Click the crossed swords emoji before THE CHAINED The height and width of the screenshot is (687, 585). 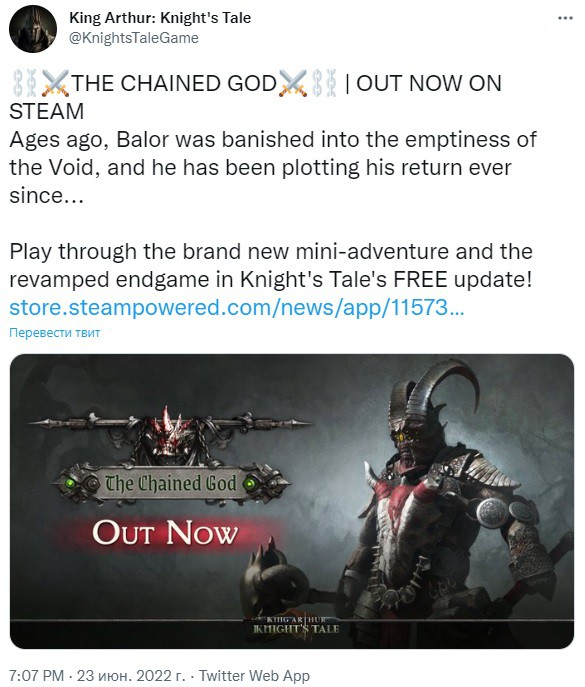click(x=55, y=83)
